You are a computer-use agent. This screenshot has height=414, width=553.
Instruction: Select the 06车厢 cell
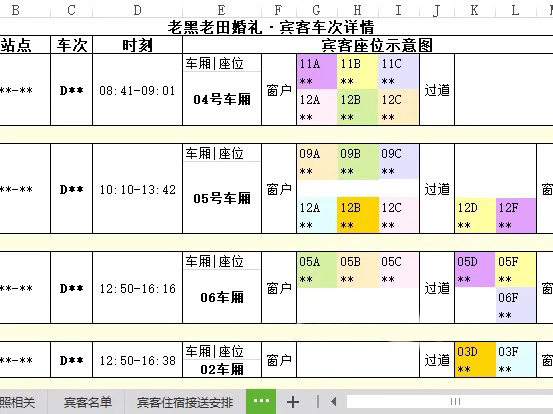[222, 297]
